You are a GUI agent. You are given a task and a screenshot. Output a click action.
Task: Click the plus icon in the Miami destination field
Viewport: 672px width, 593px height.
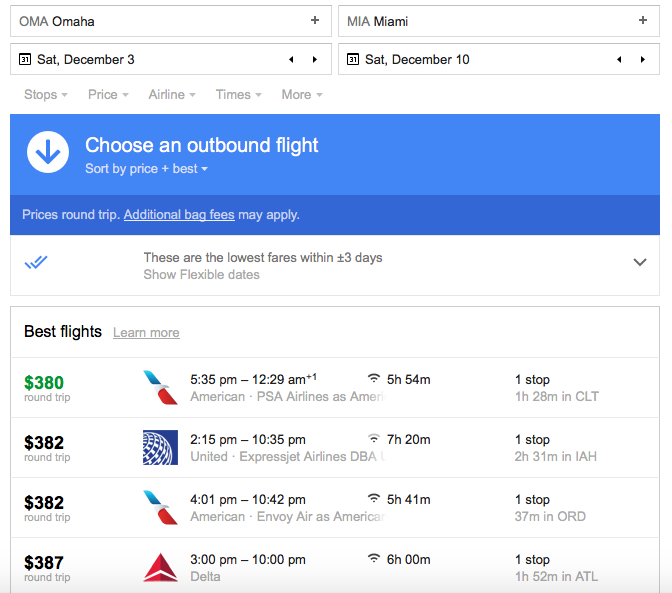point(643,20)
